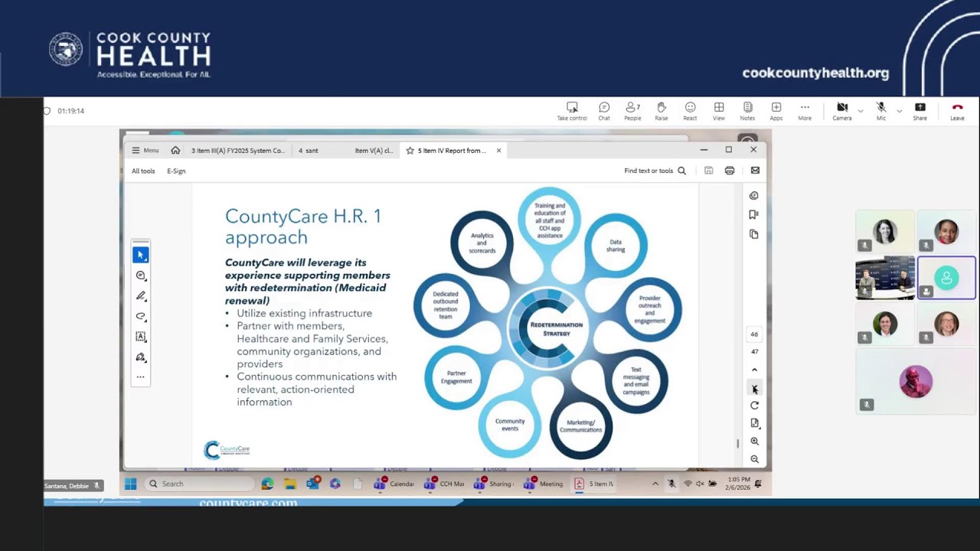The height and width of the screenshot is (551, 980).
Task: Unmute the Mic
Action: [x=881, y=111]
